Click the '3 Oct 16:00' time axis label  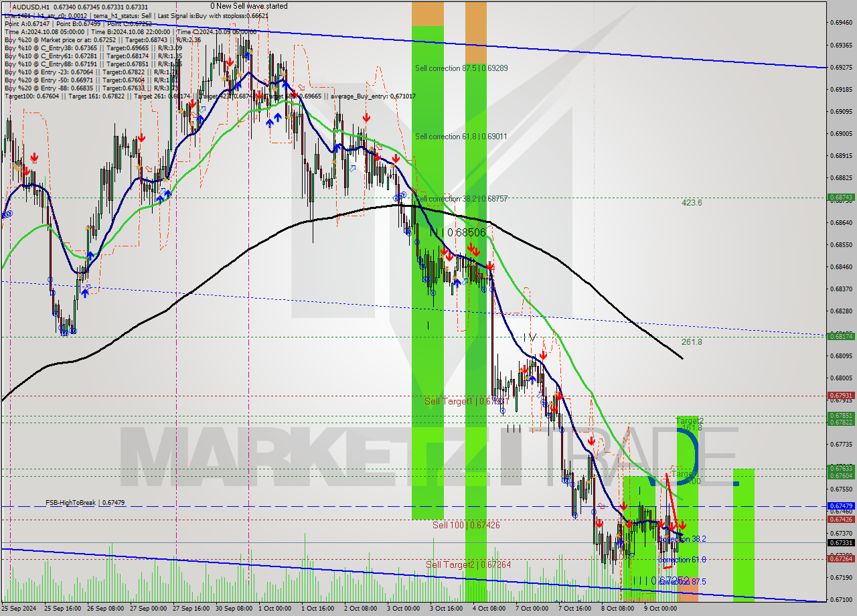pyautogui.click(x=447, y=609)
